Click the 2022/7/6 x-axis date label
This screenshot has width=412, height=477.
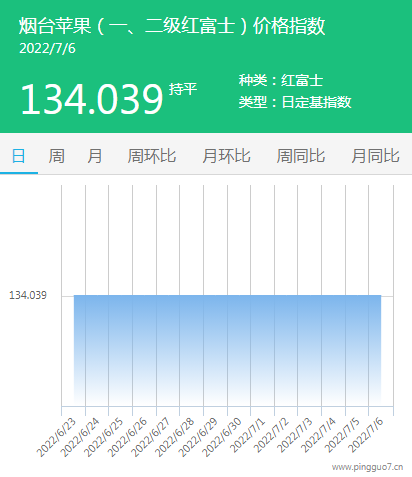(x=366, y=435)
